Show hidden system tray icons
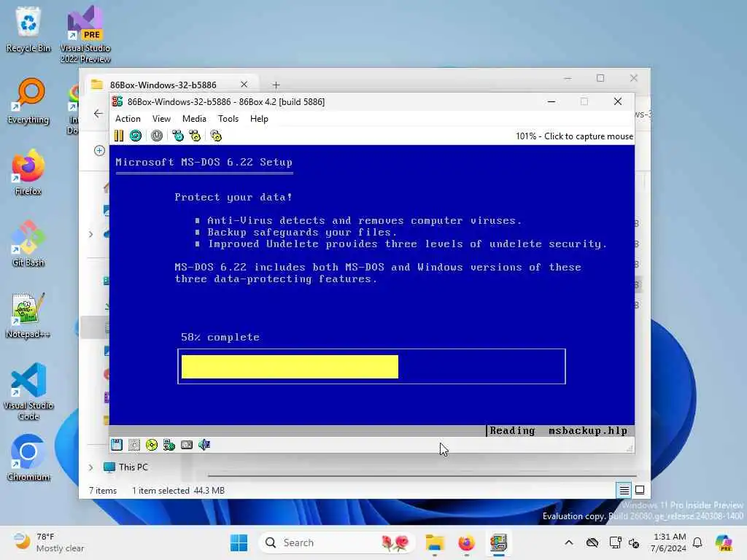The width and height of the screenshot is (747, 560). (x=569, y=542)
